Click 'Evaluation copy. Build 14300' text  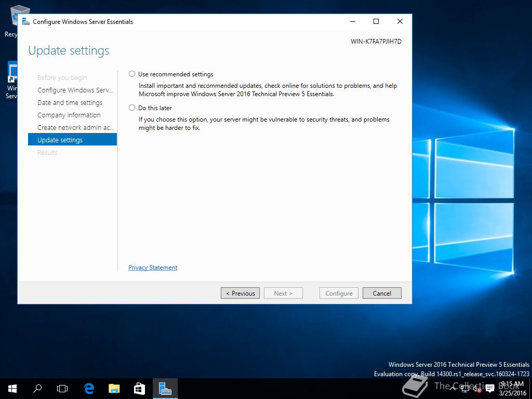(451, 374)
